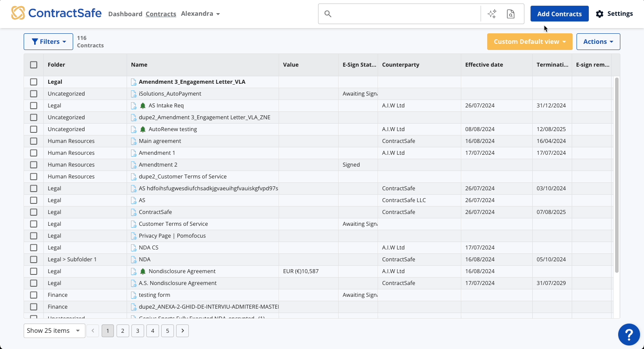Click the green reminder bell on AS Intake Req
Viewport: 644px width, 349px height.
tap(142, 105)
